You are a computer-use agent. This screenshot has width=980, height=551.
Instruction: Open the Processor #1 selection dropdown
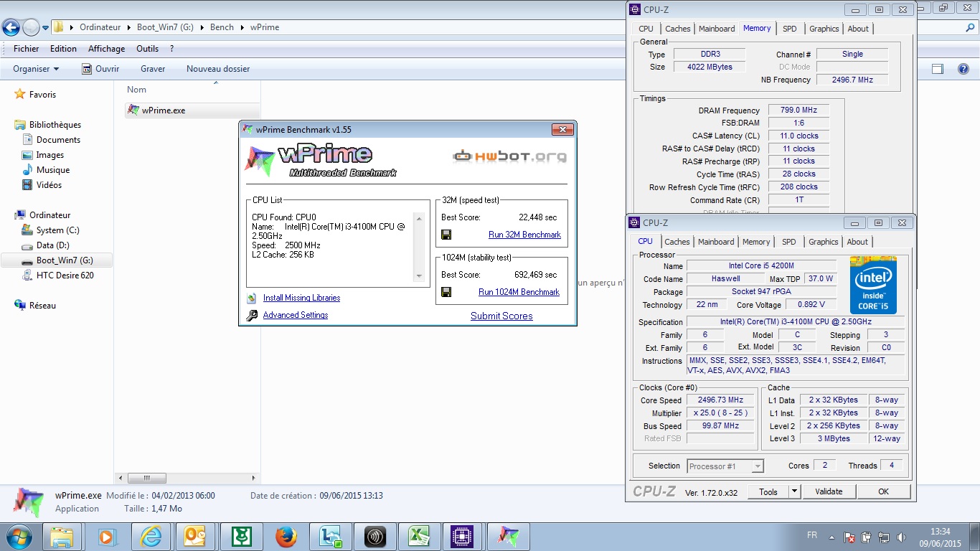click(725, 466)
